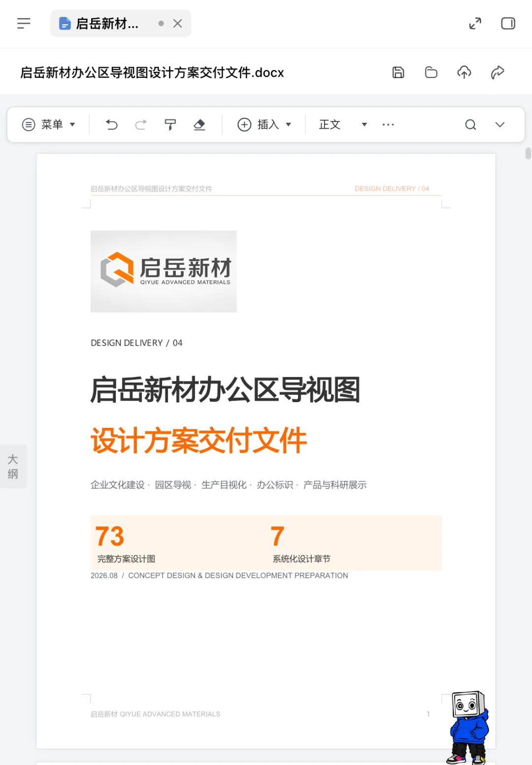Collapse toolbar with the down chevron
Screen dimensions: 532x765
click(x=500, y=125)
